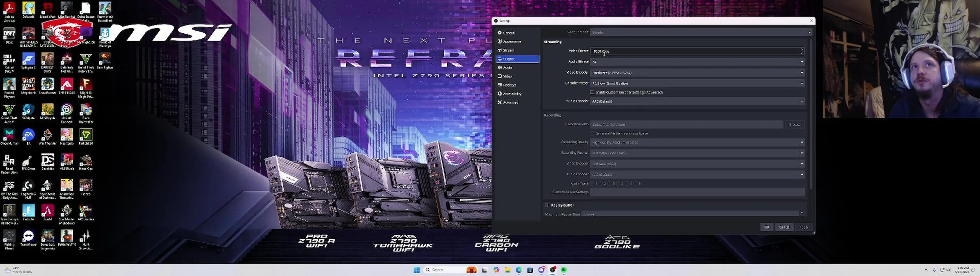Open the Encoder Preset dropdown
The width and height of the screenshot is (980, 276).
click(697, 83)
